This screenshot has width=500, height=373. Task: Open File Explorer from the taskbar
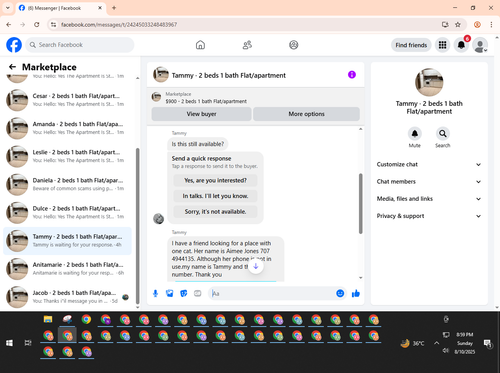48,319
